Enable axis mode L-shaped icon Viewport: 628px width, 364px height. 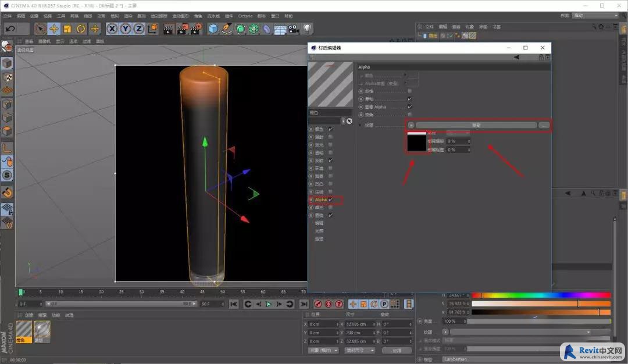[x=7, y=147]
